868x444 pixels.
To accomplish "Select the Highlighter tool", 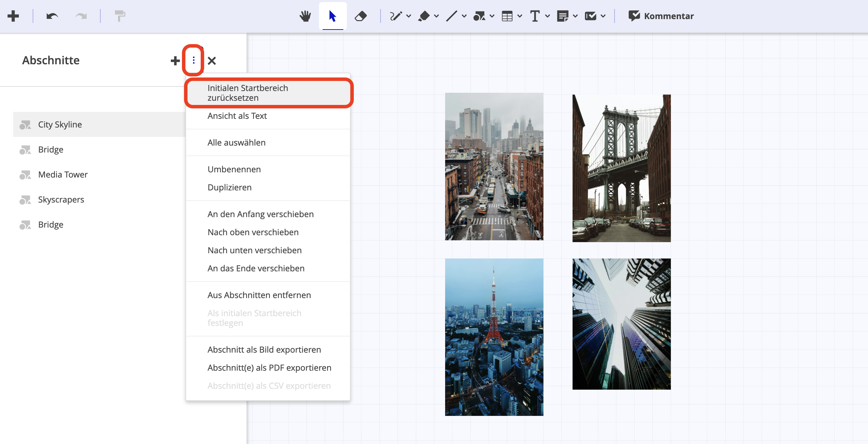I will point(425,16).
